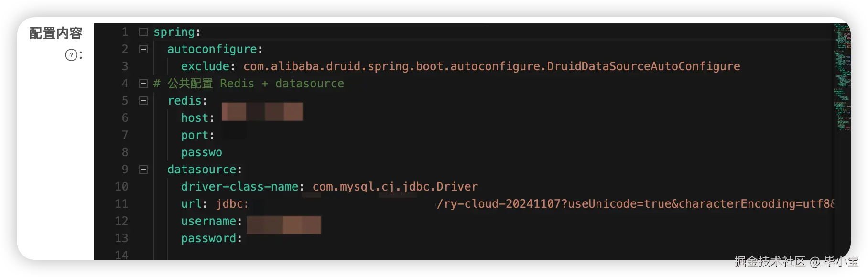Click the 'username:' key
The image size is (868, 277).
211,221
